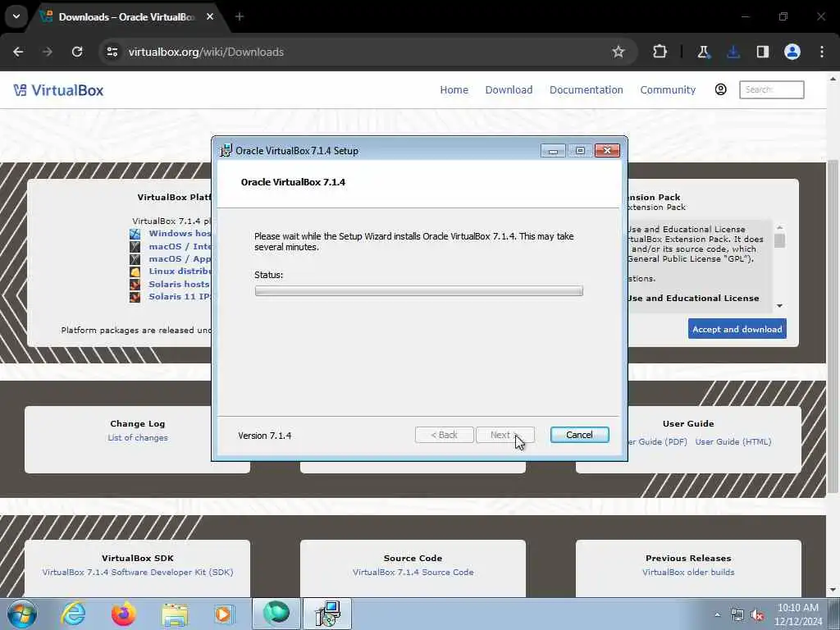Click the installation status progress bar
The width and height of the screenshot is (840, 630).
tap(419, 291)
